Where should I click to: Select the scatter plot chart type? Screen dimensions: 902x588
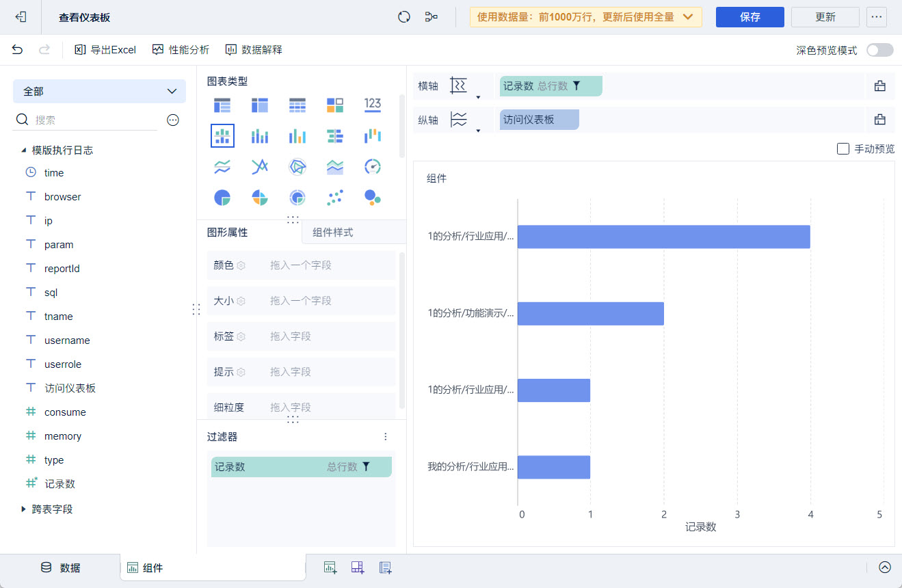(335, 198)
